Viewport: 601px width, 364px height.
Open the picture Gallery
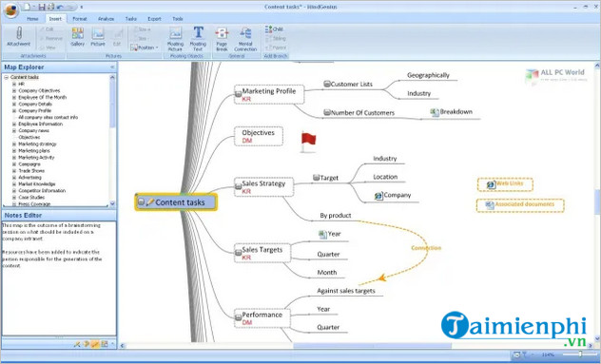[x=77, y=37]
